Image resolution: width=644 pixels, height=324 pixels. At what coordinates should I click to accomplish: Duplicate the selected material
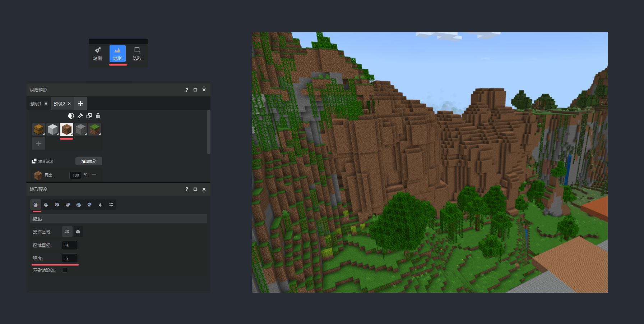[x=89, y=116]
